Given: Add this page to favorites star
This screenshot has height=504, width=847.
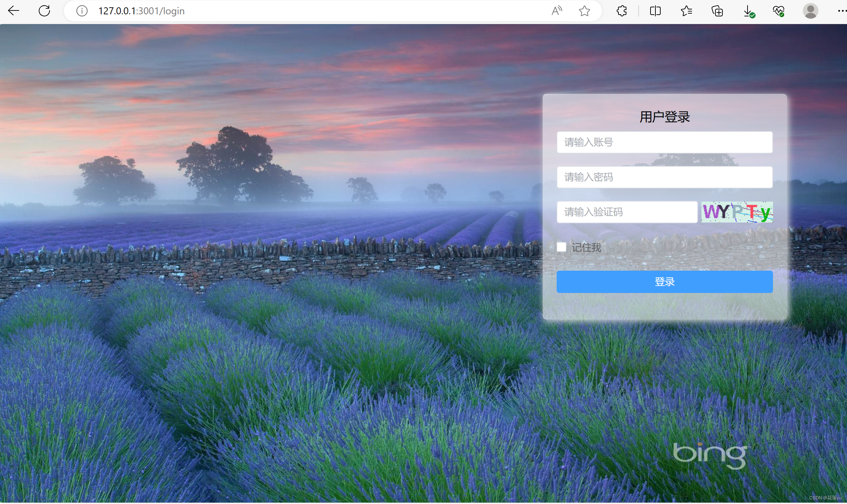Looking at the screenshot, I should click(585, 11).
